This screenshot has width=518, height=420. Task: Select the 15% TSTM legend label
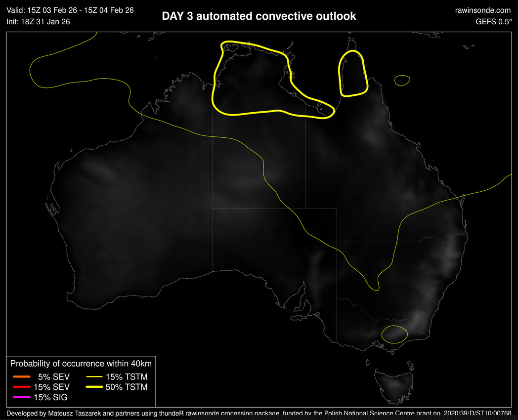[x=127, y=377]
